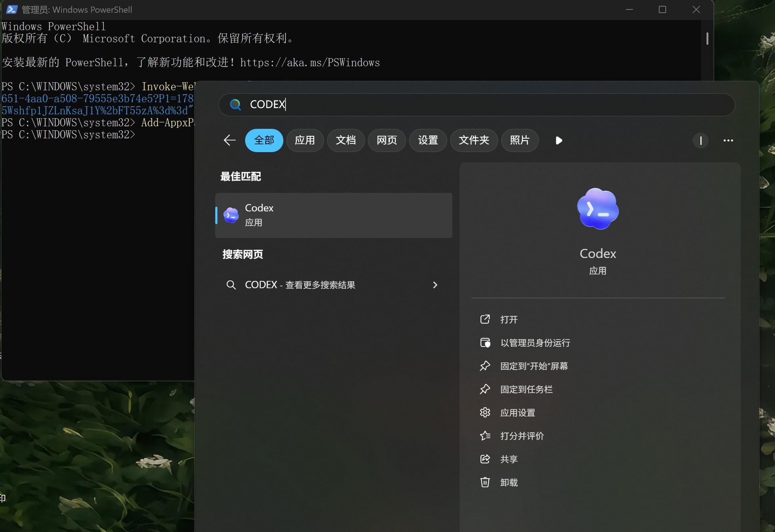
Task: Select the 全部 filter tab
Action: click(x=264, y=140)
